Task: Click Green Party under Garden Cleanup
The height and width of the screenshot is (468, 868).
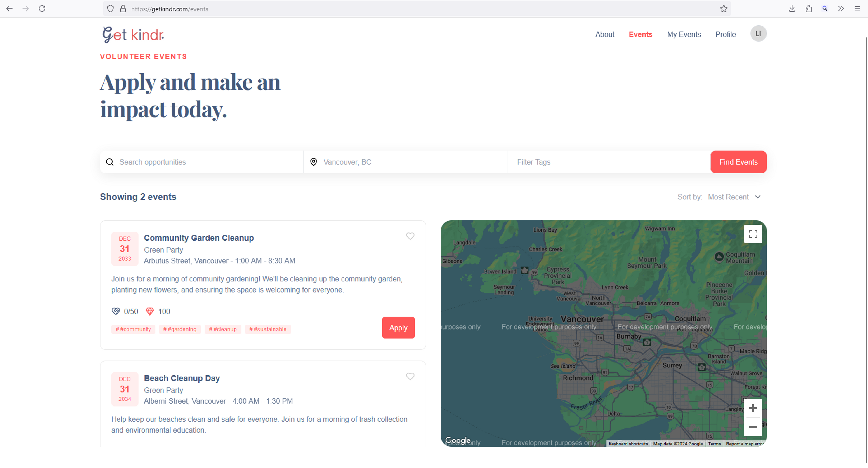Action: 163,250
